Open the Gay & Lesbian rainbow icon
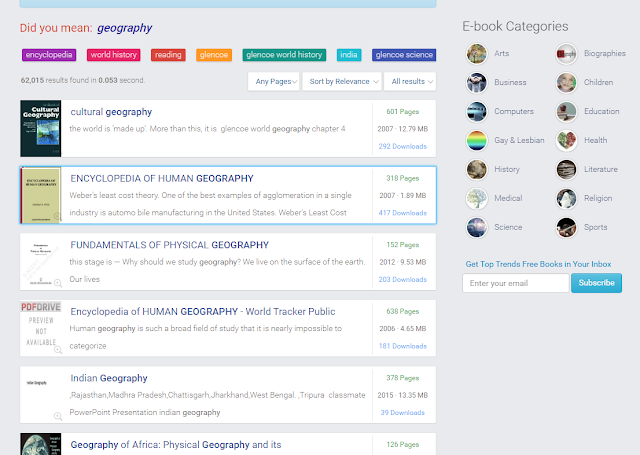The width and height of the screenshot is (640, 455). [476, 141]
